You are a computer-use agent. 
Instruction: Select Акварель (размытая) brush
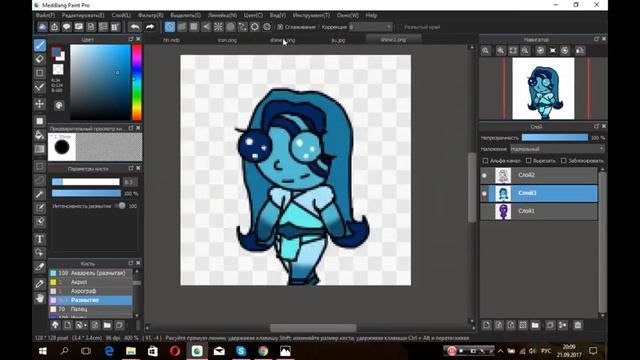90,273
